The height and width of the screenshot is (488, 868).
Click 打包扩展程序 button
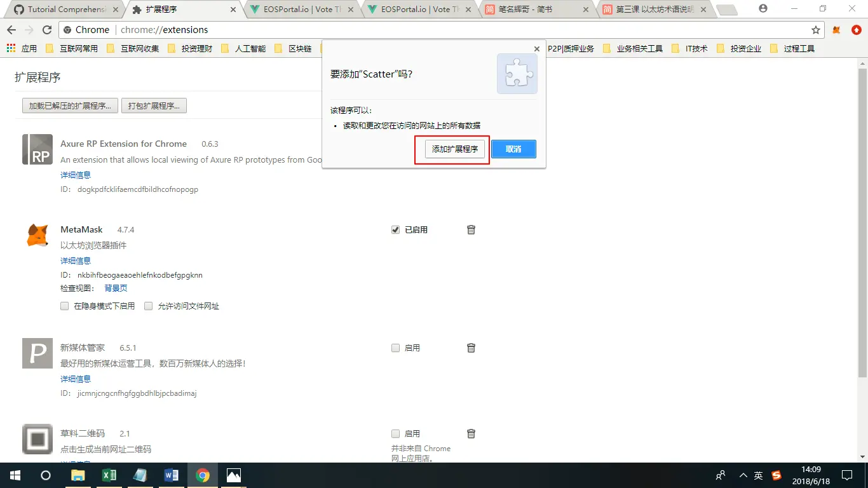(154, 106)
